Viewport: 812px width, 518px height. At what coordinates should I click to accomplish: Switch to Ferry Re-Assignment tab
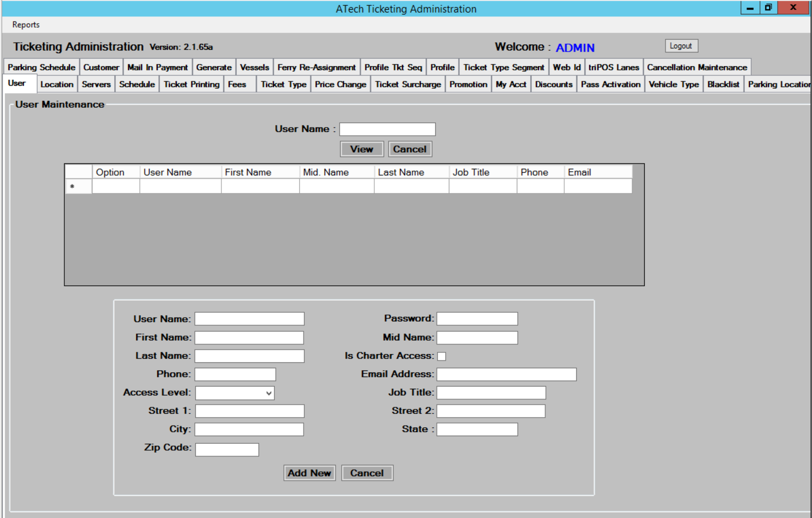(x=316, y=67)
